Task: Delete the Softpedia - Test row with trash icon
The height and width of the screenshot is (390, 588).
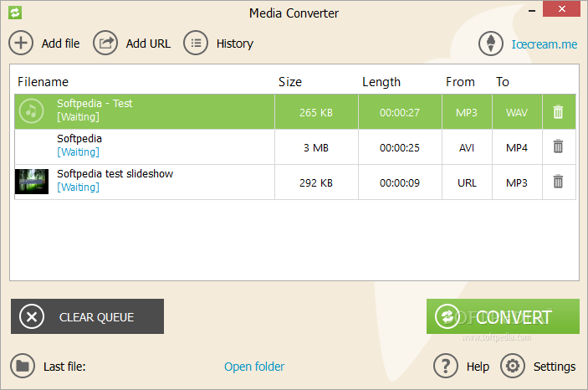Action: click(x=558, y=112)
